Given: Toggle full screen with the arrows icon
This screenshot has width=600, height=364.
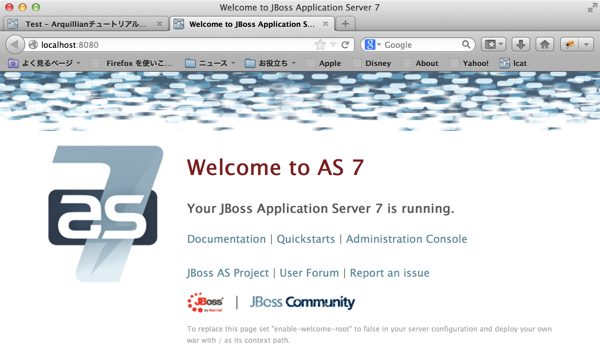Looking at the screenshot, I should pyautogui.click(x=592, y=8).
